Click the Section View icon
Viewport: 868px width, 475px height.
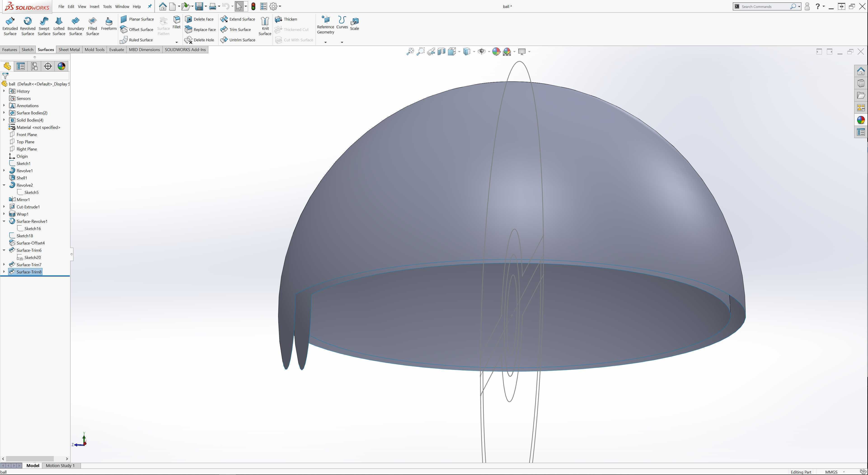tap(441, 52)
